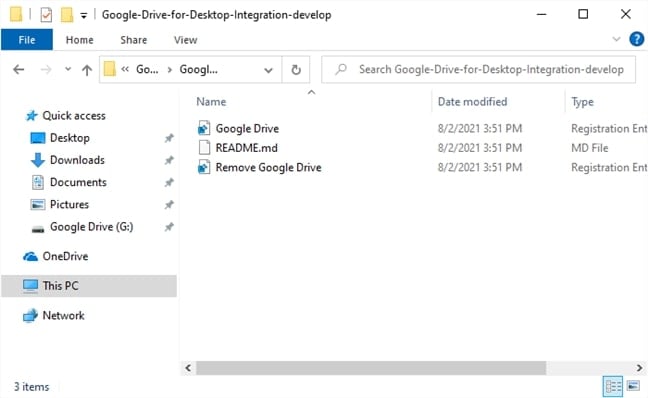The image size is (648, 398).
Task: Expand the ribbon with the chevron
Action: point(616,39)
